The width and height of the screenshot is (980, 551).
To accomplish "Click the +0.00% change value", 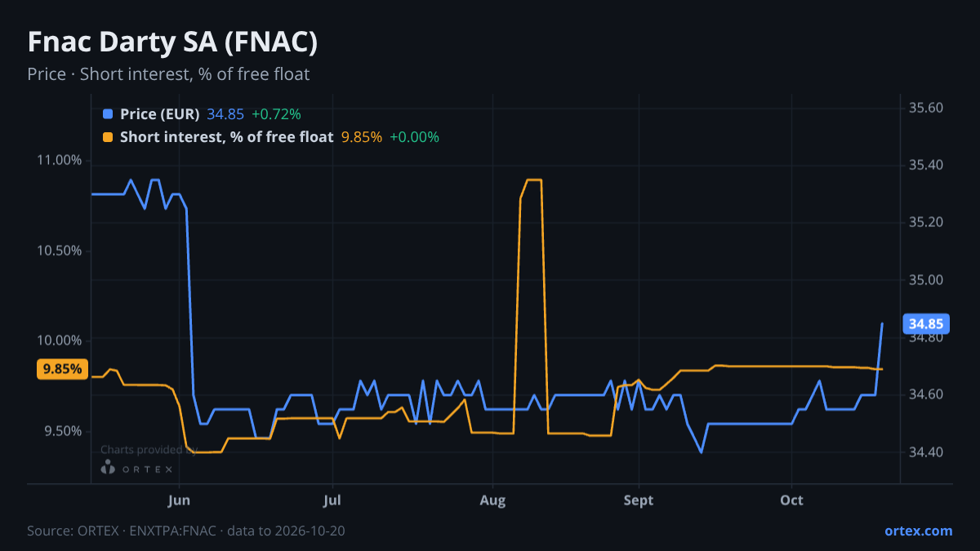I will pyautogui.click(x=414, y=137).
